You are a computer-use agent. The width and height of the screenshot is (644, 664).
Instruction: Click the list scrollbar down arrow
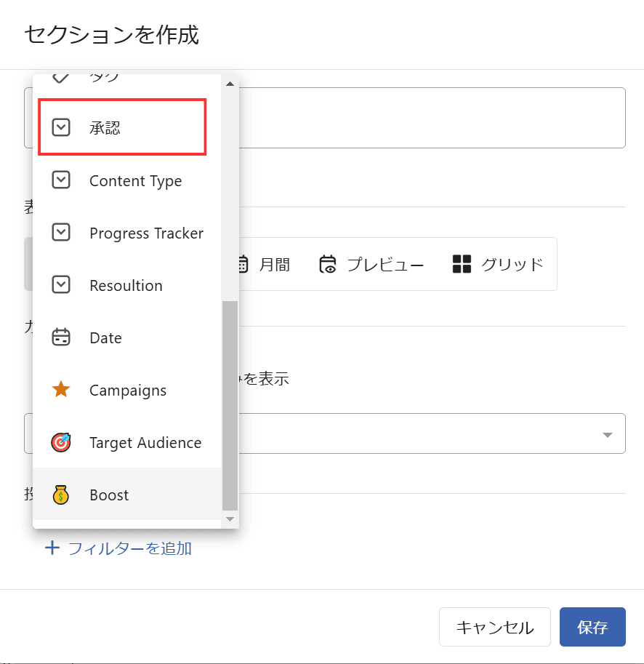tap(230, 519)
